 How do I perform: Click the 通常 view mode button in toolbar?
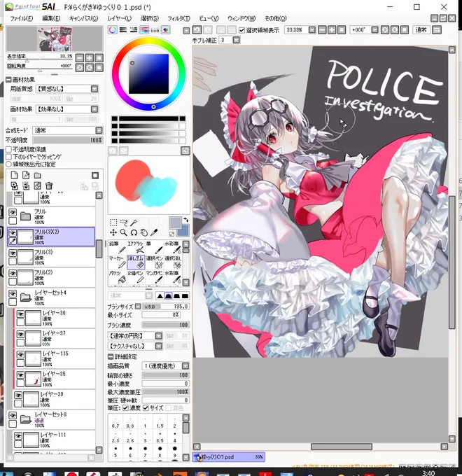(421, 29)
